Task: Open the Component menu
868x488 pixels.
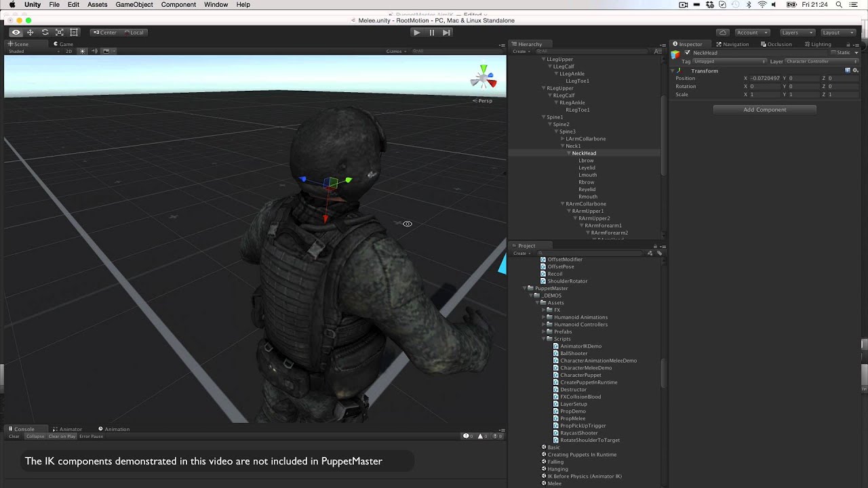Action: [x=178, y=5]
